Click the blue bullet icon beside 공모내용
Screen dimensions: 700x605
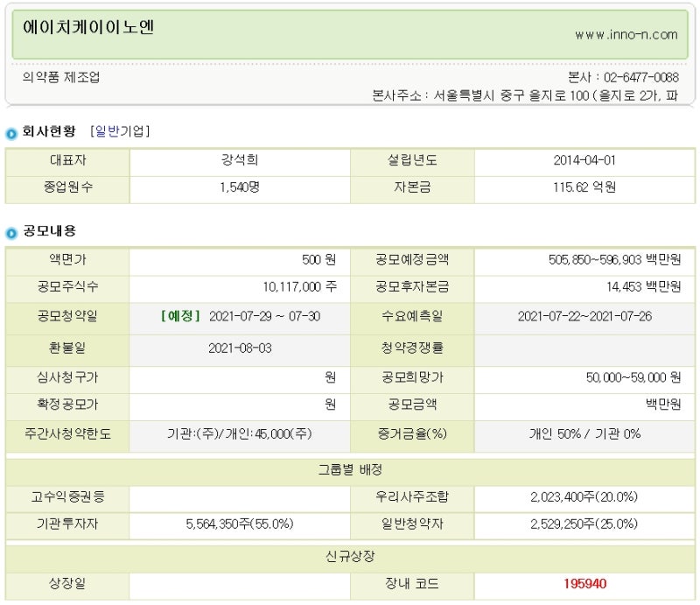tap(11, 233)
